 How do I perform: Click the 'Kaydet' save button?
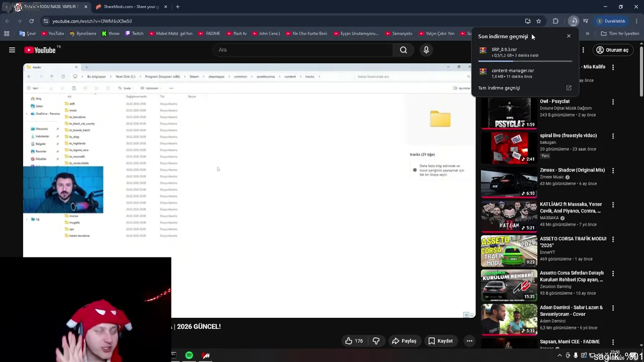440,341
